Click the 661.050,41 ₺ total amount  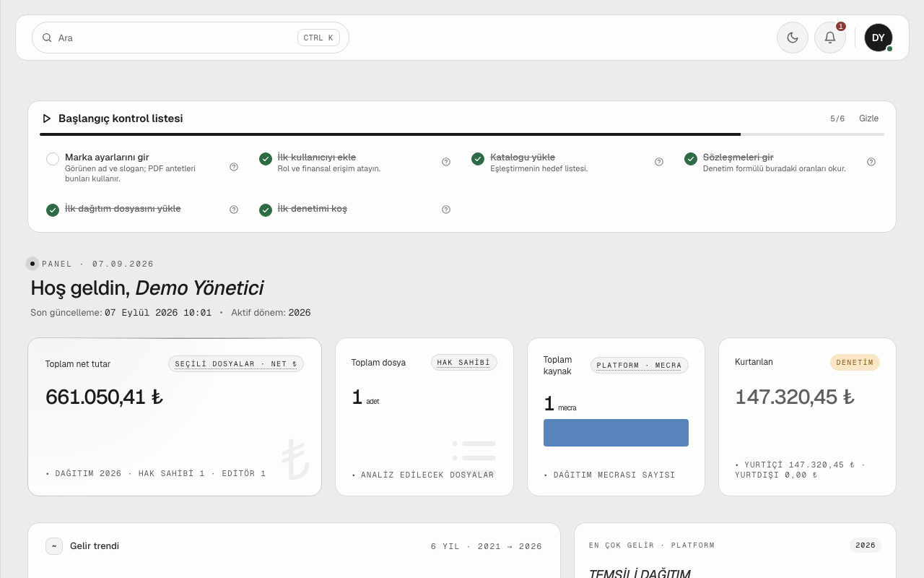(x=104, y=397)
